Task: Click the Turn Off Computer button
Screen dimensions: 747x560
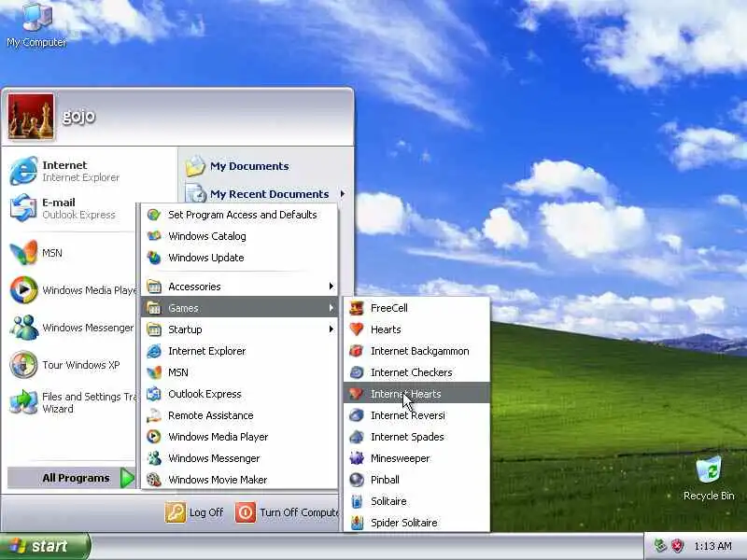Action: pyautogui.click(x=287, y=512)
